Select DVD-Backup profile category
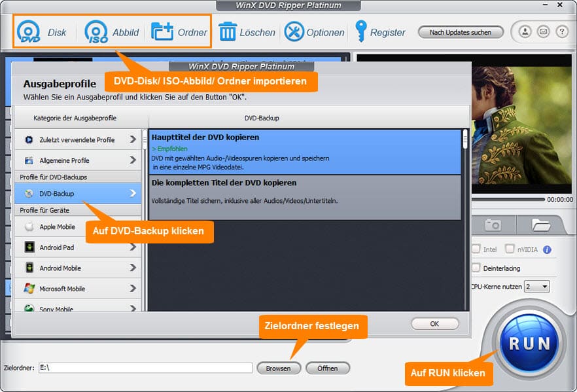This screenshot has width=577, height=392. (77, 193)
